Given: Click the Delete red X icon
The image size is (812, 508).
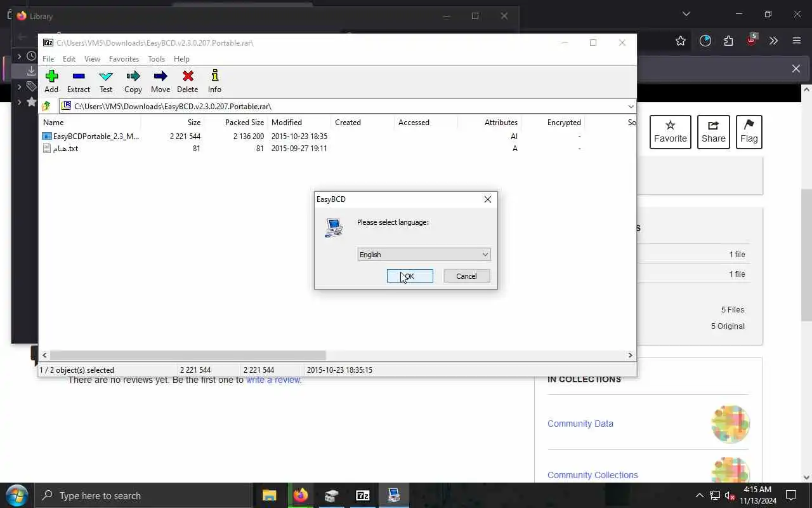Looking at the screenshot, I should point(188,76).
